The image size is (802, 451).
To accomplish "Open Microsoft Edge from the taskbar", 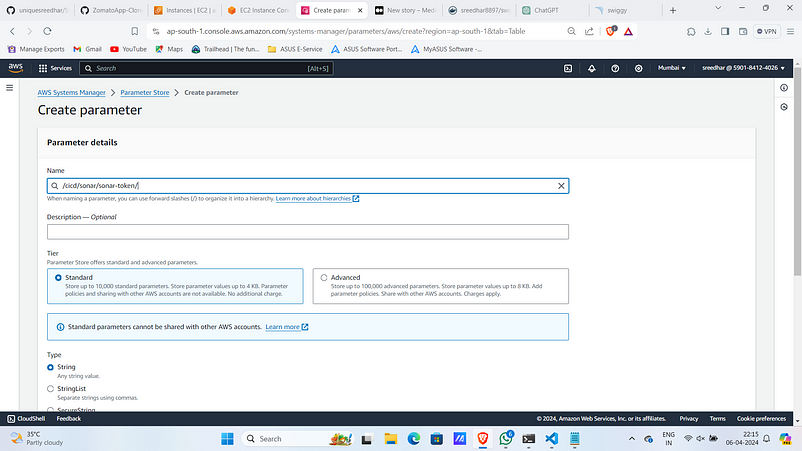I will [x=414, y=439].
